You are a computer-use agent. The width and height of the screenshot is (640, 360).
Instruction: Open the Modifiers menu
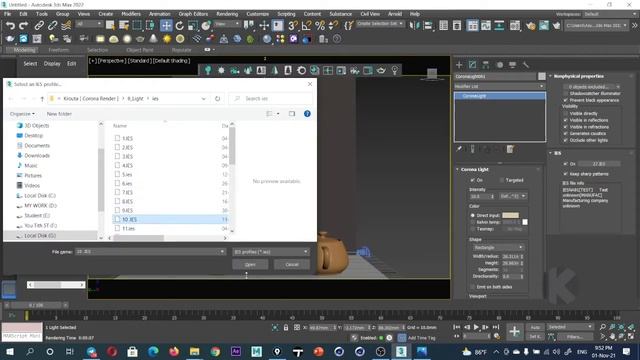131,14
